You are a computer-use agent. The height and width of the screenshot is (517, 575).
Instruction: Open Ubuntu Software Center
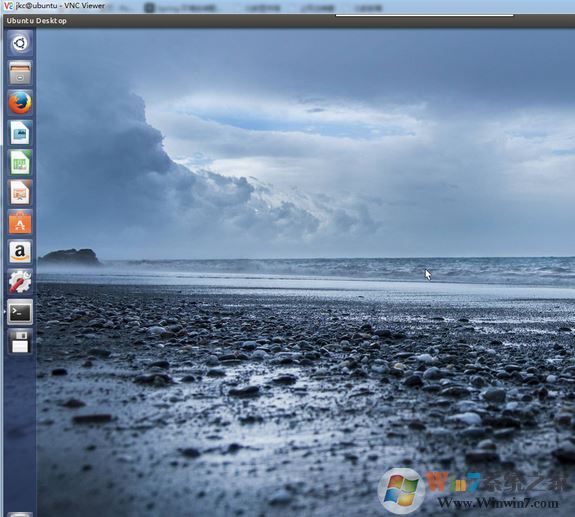(x=20, y=222)
